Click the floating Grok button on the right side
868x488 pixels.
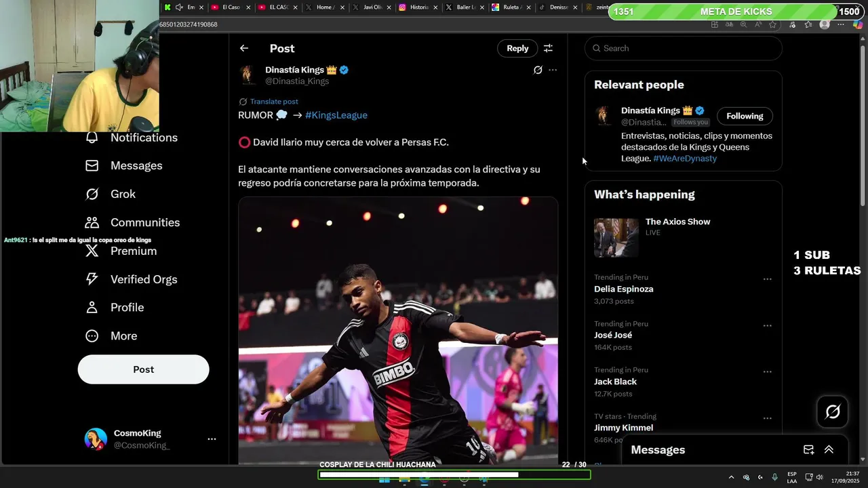833,411
